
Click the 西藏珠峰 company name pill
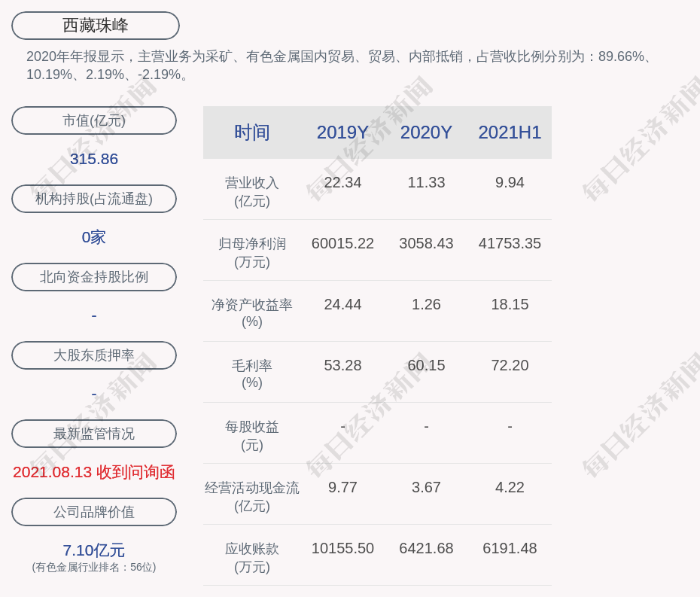click(96, 26)
